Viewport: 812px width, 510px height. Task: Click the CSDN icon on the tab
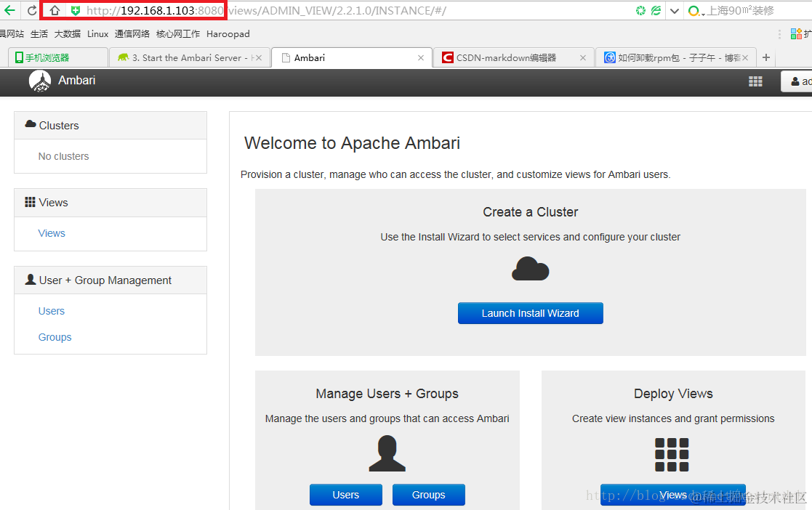[447, 57]
